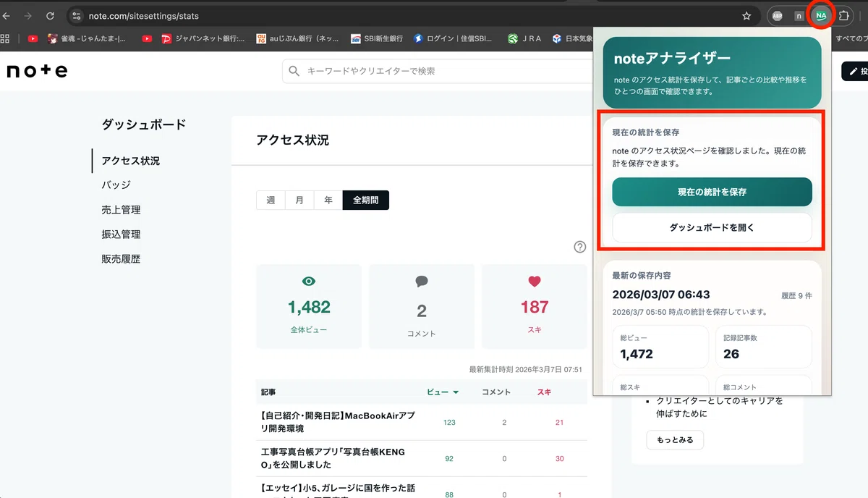This screenshot has height=498, width=868.
Task: Click the 記事 column header
Action: [x=268, y=392]
